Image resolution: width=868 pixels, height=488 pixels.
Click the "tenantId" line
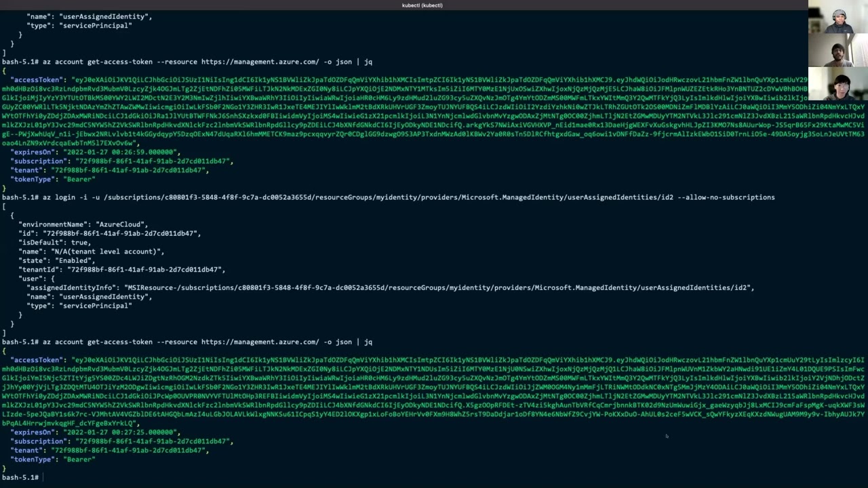point(121,270)
